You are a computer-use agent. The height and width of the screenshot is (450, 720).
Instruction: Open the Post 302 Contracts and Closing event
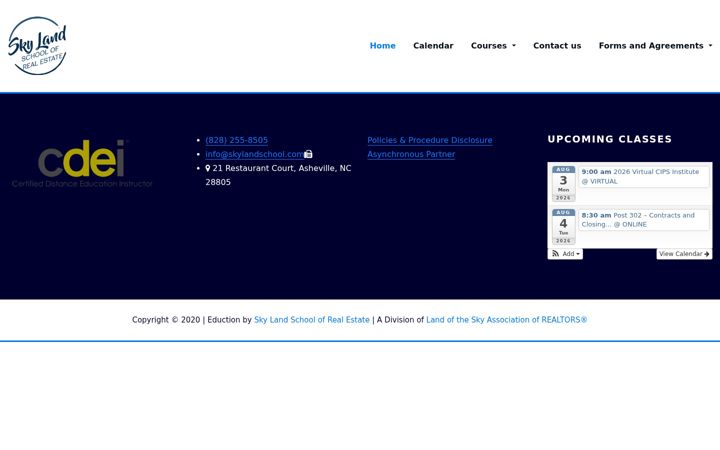(644, 220)
